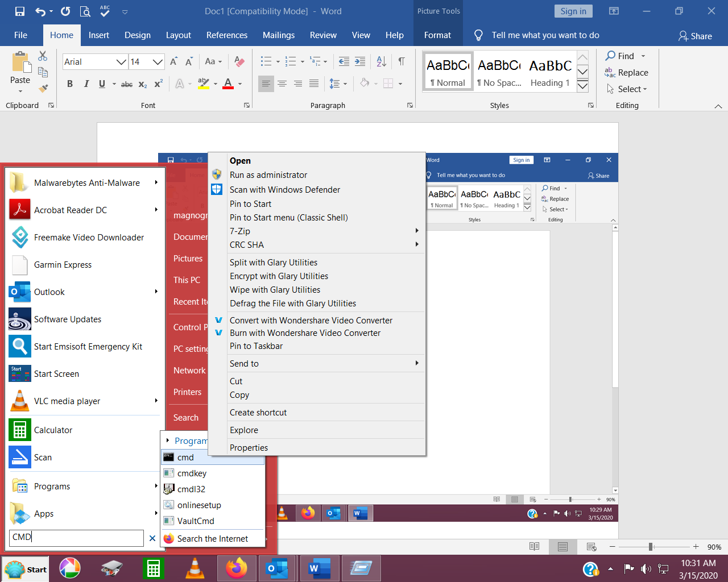The width and height of the screenshot is (728, 582).
Task: Toggle Superscript formatting
Action: coord(159,84)
